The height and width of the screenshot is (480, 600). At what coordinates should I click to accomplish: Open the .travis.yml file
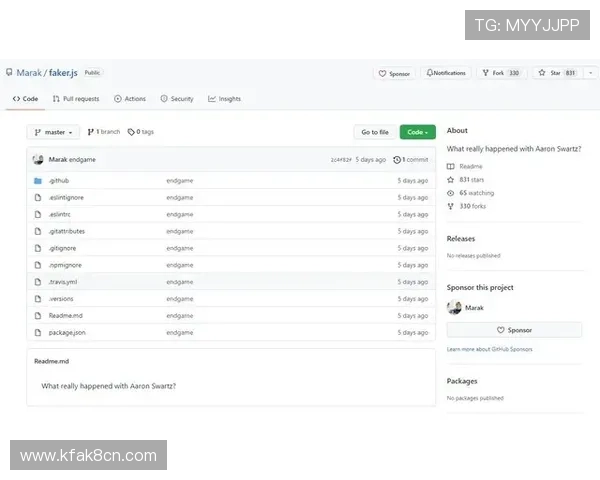point(63,282)
